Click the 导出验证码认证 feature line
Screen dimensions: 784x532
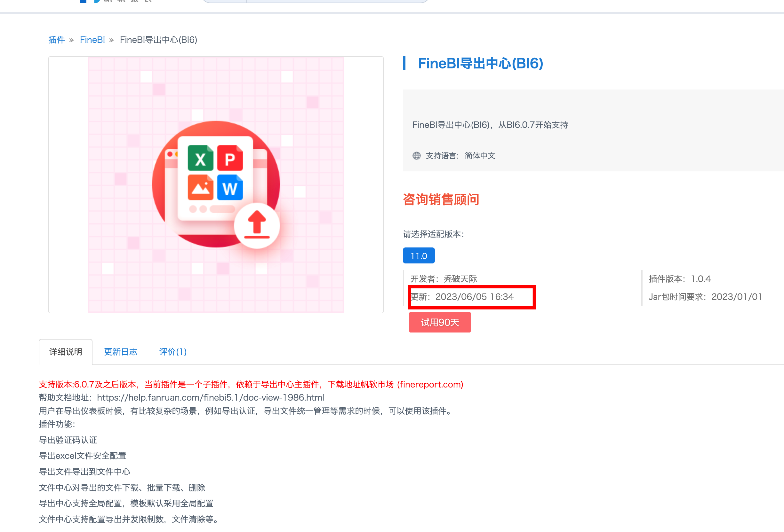click(68, 440)
